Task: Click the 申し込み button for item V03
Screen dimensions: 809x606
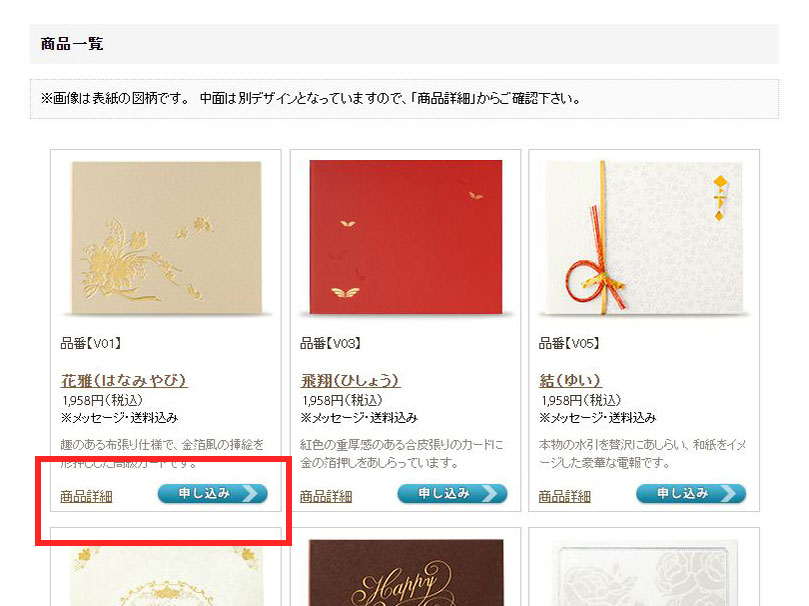Action: (x=452, y=494)
